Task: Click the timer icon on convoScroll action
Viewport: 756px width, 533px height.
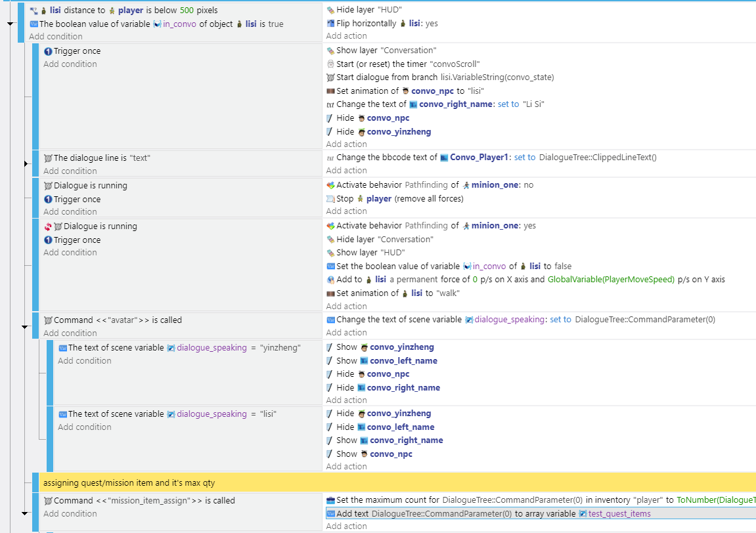Action: tap(329, 64)
